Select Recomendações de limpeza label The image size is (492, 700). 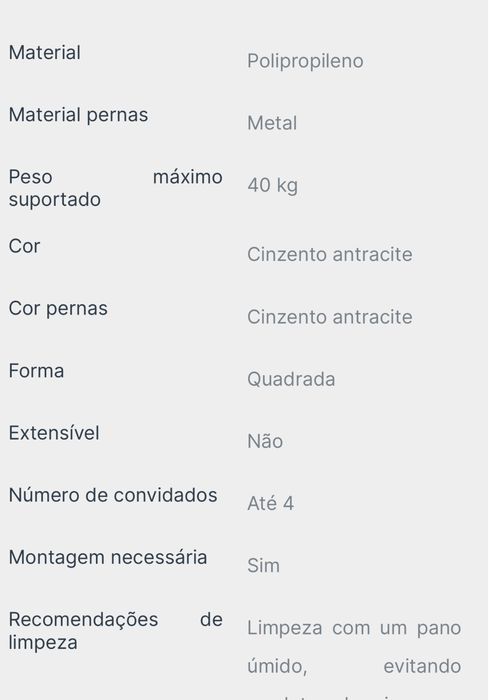[116, 631]
